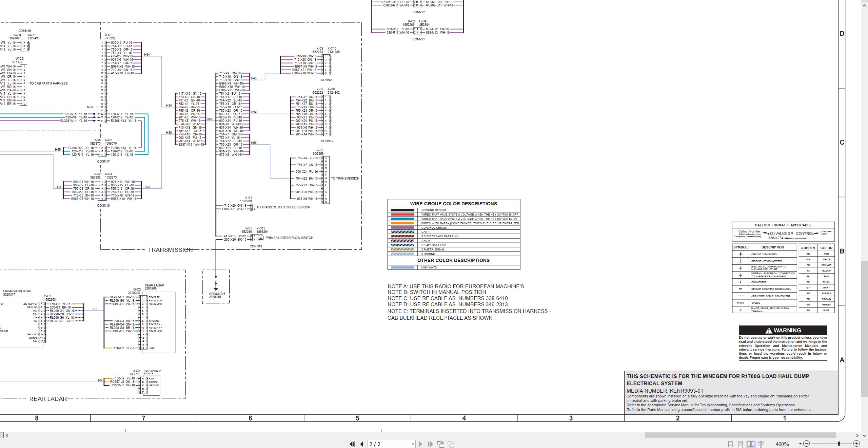Click NOTE A about European machine radio
Screen dimensions: 868x448
pyautogui.click(x=456, y=286)
